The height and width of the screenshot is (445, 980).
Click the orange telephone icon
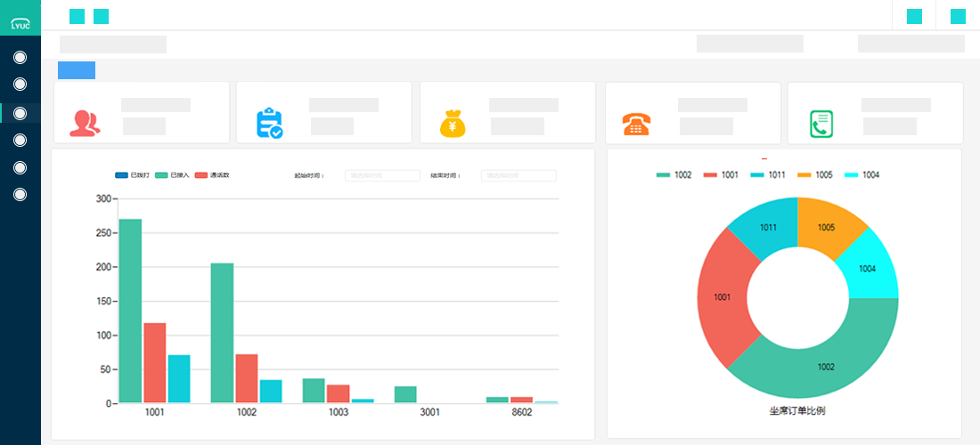click(x=636, y=123)
